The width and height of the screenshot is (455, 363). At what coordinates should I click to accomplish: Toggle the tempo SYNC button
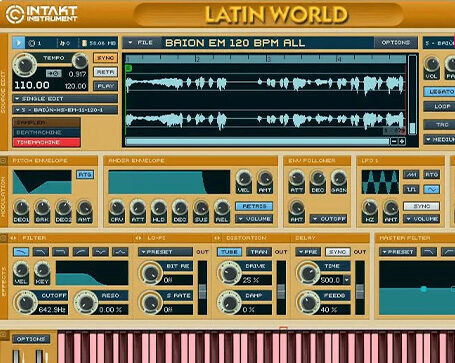(x=105, y=58)
